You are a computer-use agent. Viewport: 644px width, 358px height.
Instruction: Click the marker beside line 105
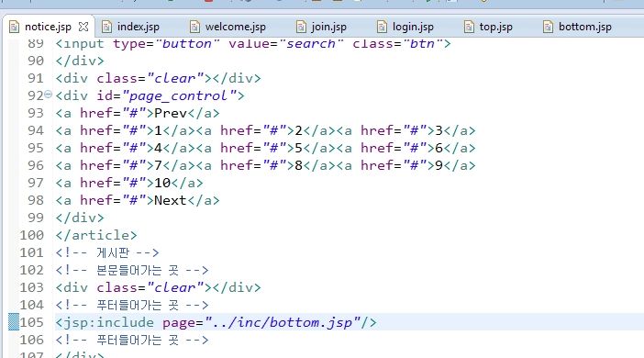point(14,322)
